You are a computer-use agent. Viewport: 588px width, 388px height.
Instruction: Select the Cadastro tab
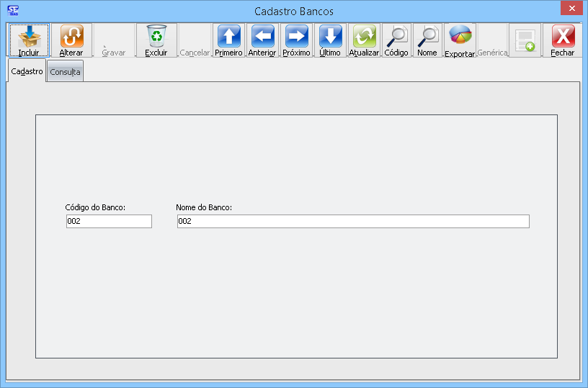(x=27, y=71)
